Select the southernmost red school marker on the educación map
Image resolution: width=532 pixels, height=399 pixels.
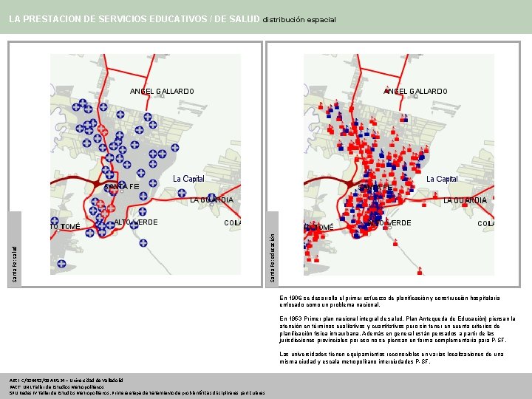420,270
